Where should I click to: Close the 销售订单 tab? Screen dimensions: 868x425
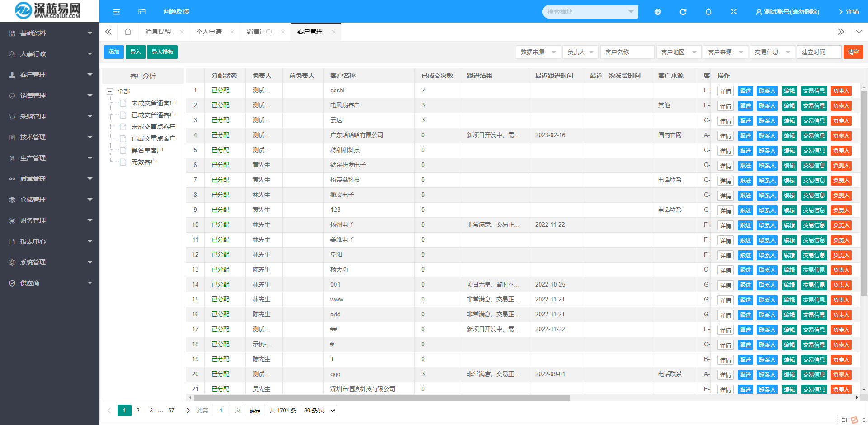coord(283,32)
